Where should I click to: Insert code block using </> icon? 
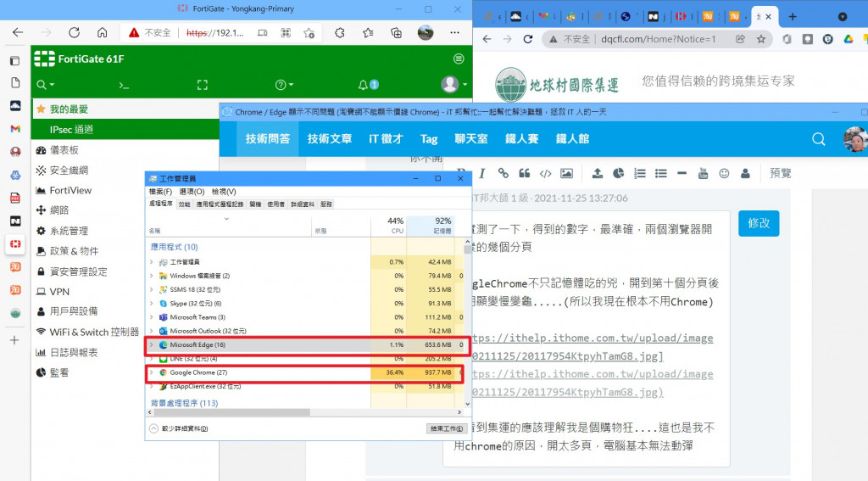pyautogui.click(x=545, y=173)
